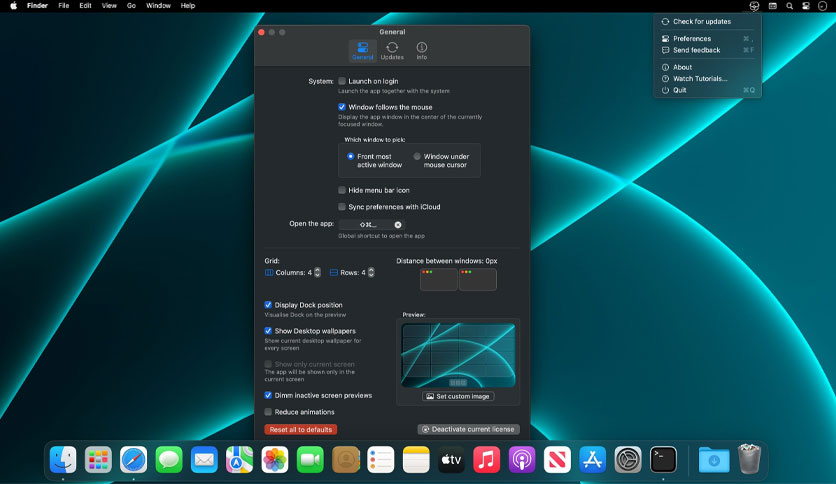Click the Open the app shortcut field
This screenshot has width=836, height=484.
tap(371, 224)
